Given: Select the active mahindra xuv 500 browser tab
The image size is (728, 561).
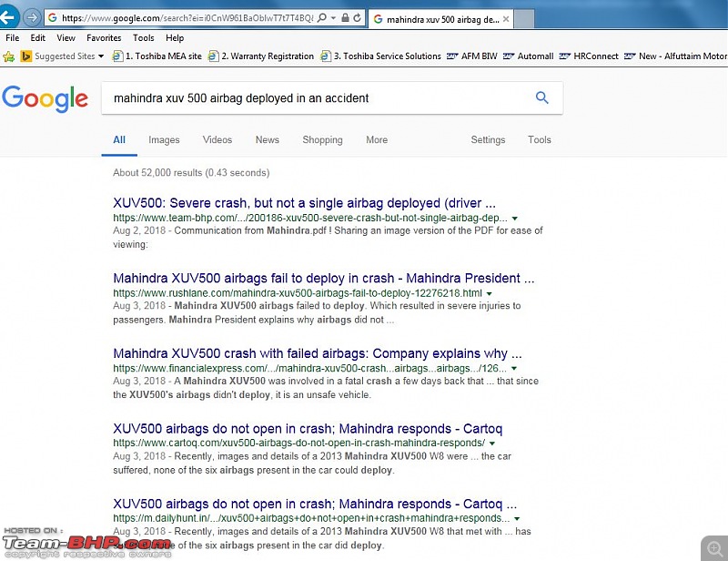Looking at the screenshot, I should [x=441, y=19].
